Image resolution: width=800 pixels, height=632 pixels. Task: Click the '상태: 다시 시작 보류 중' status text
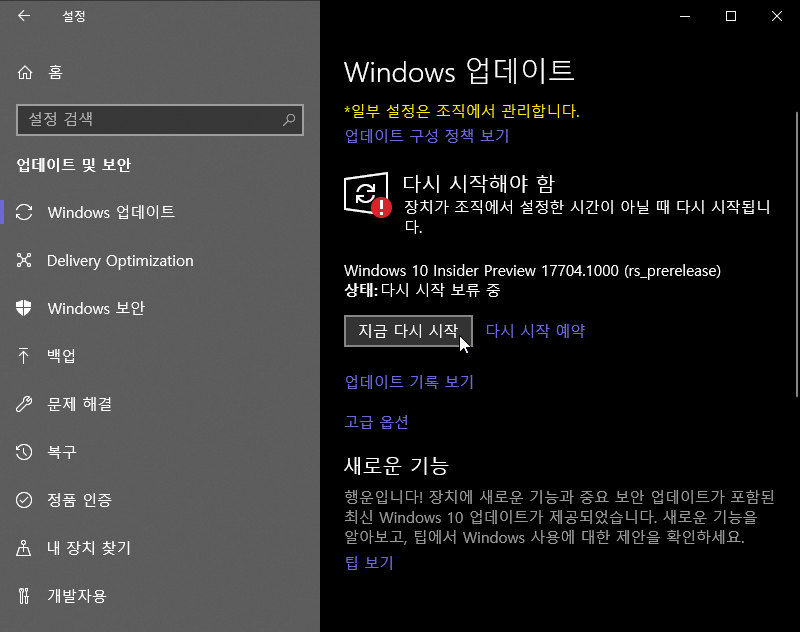pos(422,290)
